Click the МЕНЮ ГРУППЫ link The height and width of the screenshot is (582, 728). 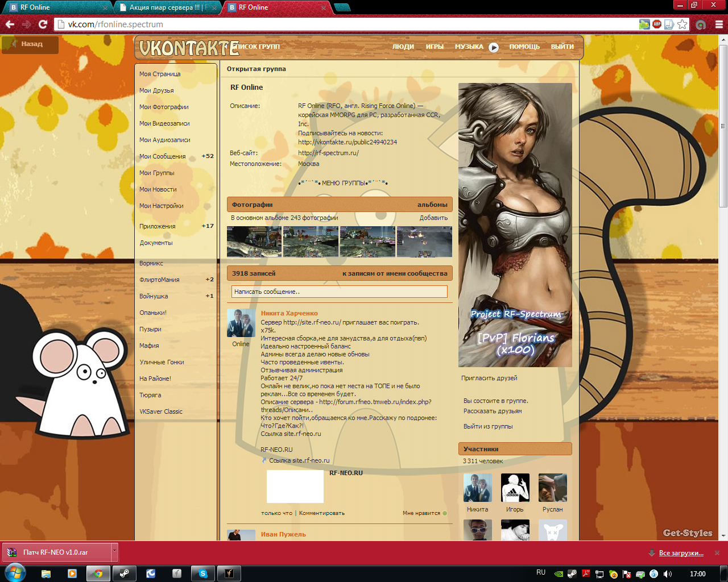(344, 183)
